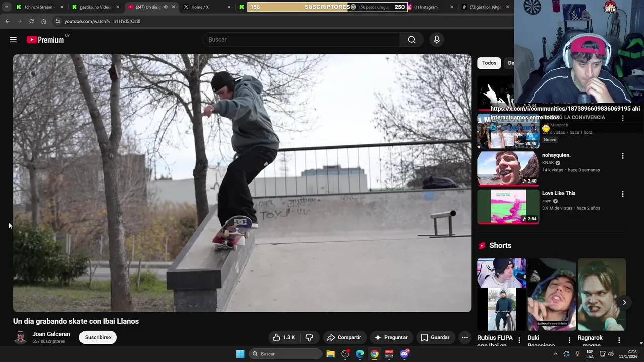
Task: Close the gastilouno Videos tab
Action: point(118,7)
